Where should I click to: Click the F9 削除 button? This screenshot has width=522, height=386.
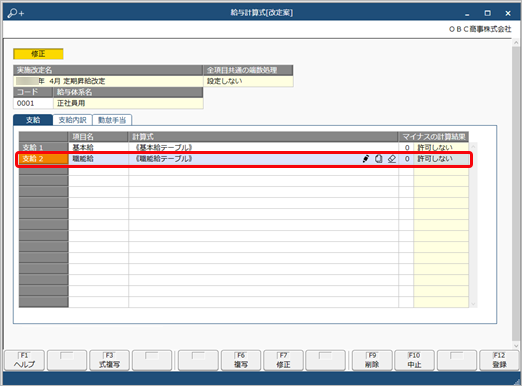(x=372, y=360)
